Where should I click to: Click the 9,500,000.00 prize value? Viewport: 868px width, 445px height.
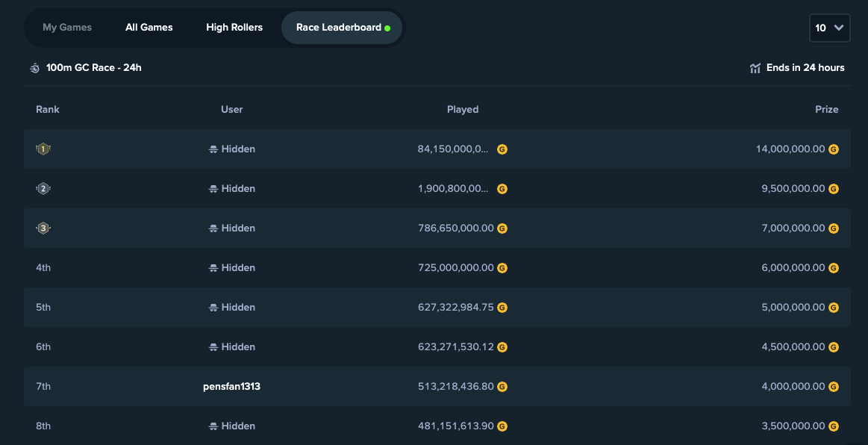point(793,188)
